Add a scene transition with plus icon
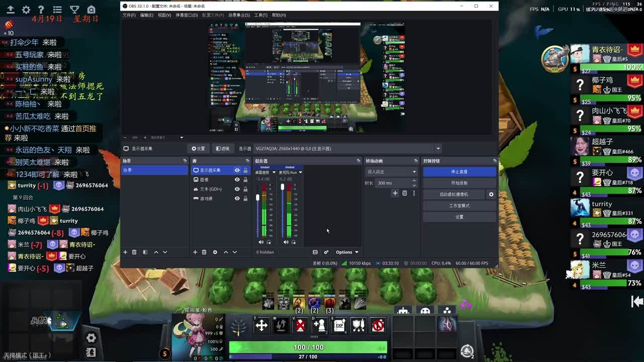Screen dimensions: 644x362 (x=395, y=193)
